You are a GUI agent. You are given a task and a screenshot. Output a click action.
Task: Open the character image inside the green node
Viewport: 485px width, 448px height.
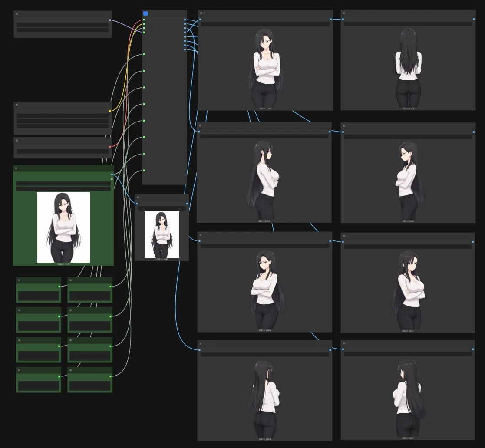(63, 227)
